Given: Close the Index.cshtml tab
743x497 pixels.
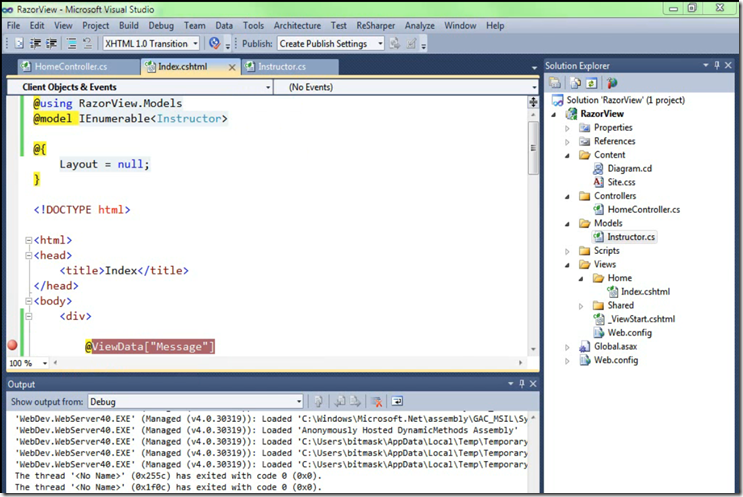Looking at the screenshot, I should point(232,67).
